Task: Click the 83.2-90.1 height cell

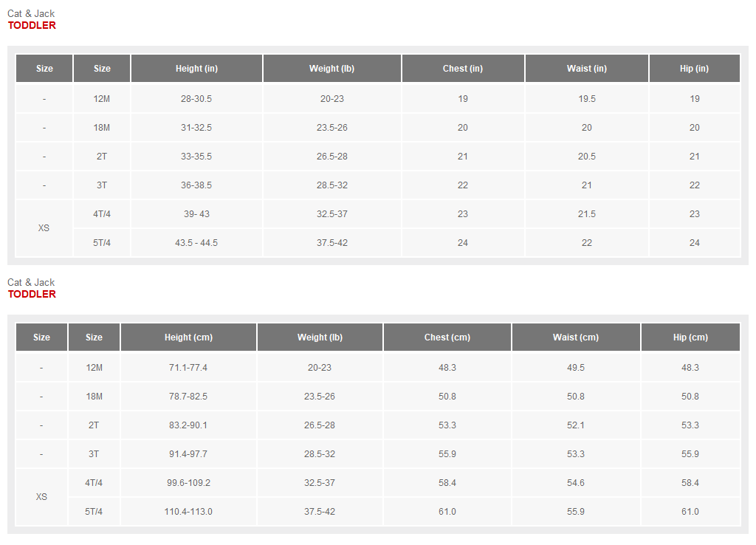Action: [x=188, y=425]
